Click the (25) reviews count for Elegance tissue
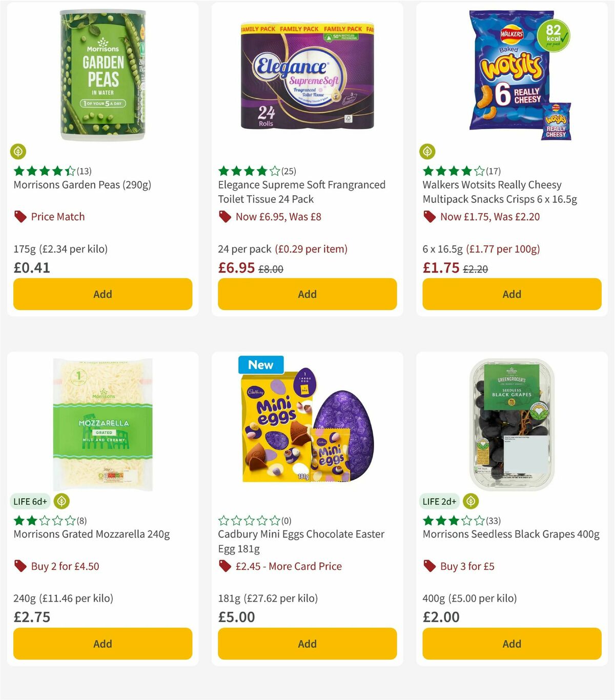Viewport: 615px width, 700px height. [290, 171]
